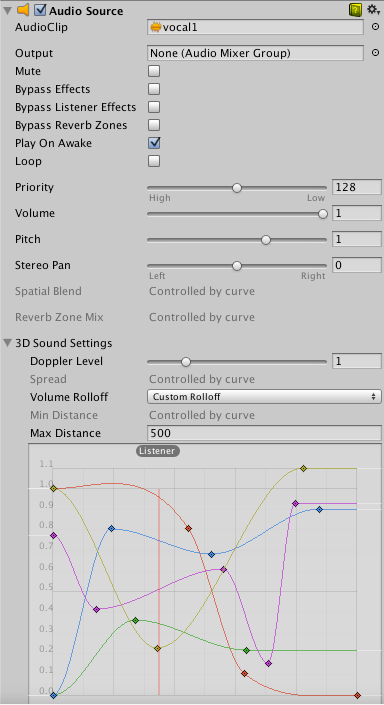Click the Priority value field 128
384x705 pixels.
[357, 187]
